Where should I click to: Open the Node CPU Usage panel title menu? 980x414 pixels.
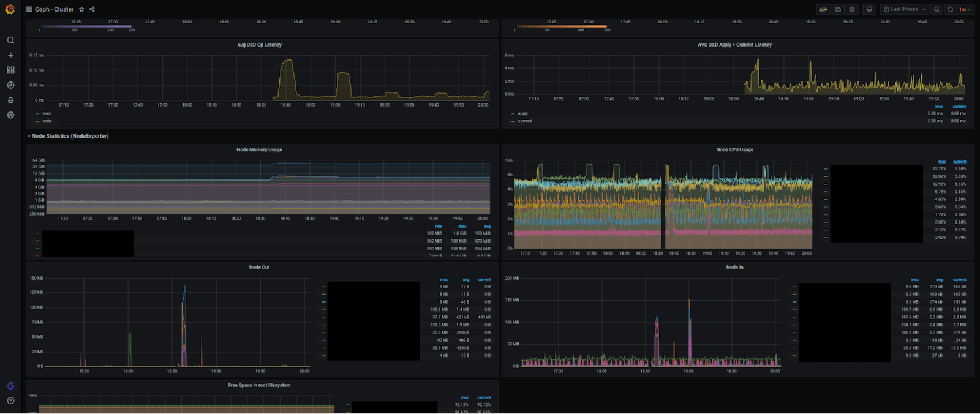734,149
